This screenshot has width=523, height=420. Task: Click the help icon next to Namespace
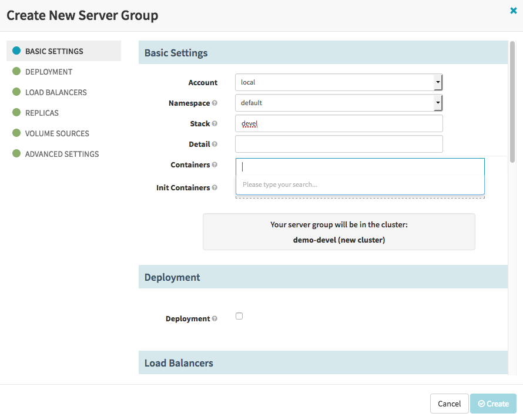point(214,103)
